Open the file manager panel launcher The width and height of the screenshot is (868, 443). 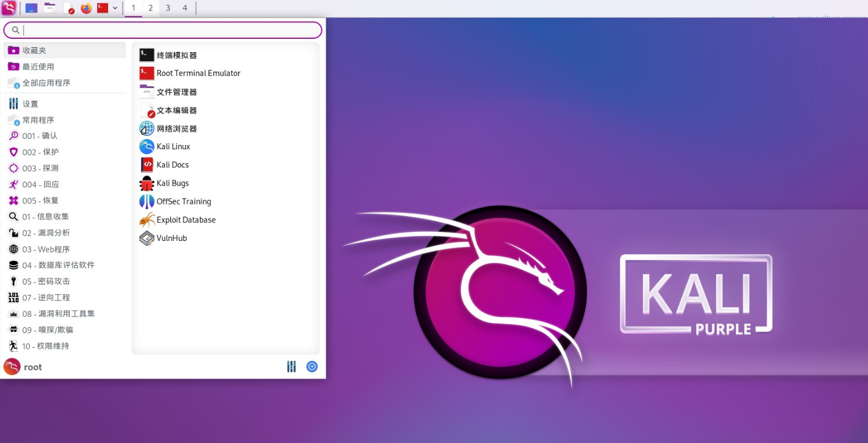coord(50,8)
